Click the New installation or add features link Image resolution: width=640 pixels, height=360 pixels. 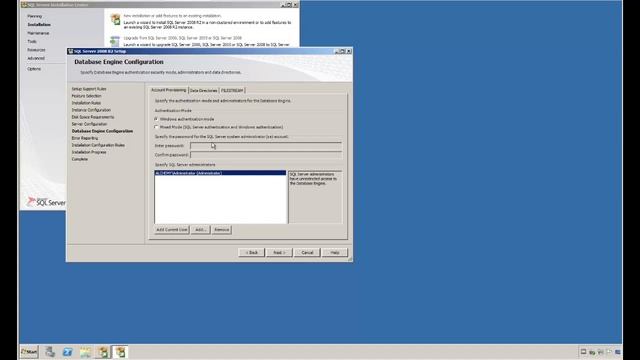[x=172, y=16]
